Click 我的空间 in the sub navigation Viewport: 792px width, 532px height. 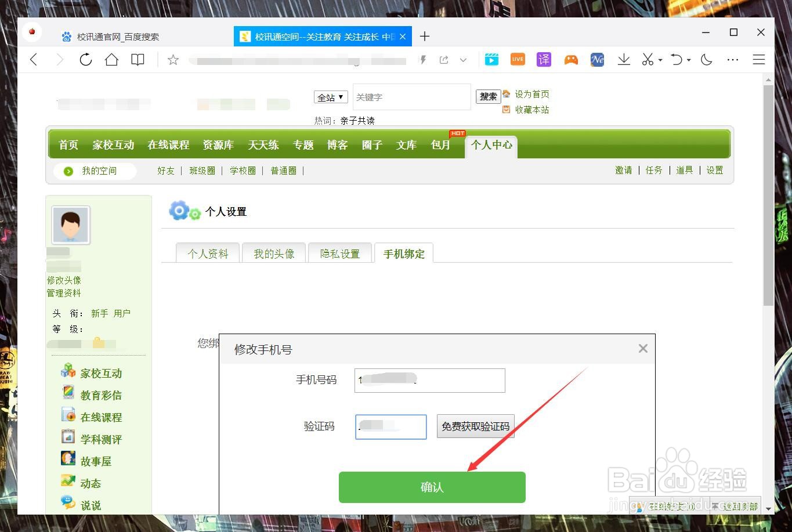99,171
